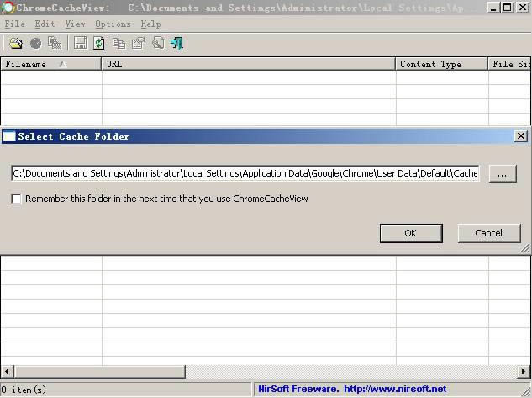
Task: Click the Stop round gray toolbar icon
Action: (35, 43)
